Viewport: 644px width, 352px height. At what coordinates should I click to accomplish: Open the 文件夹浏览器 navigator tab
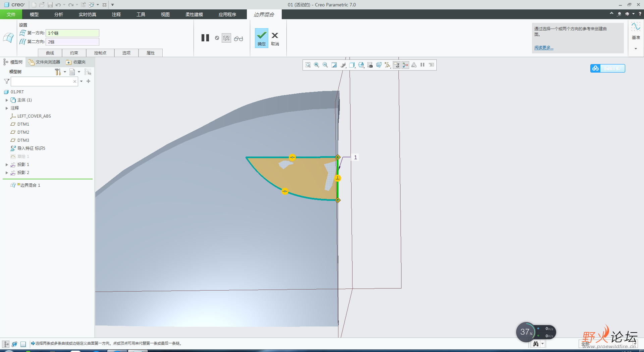pos(44,62)
